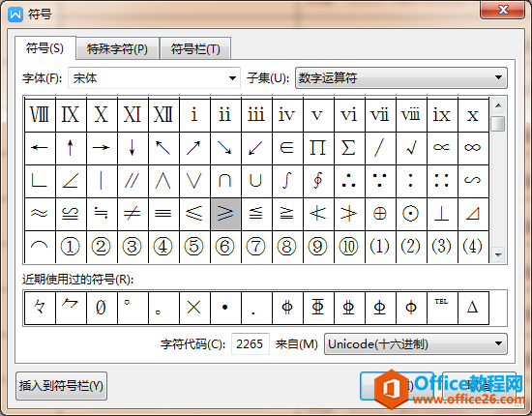Click the symbol grid scroll down arrow

pyautogui.click(x=498, y=254)
